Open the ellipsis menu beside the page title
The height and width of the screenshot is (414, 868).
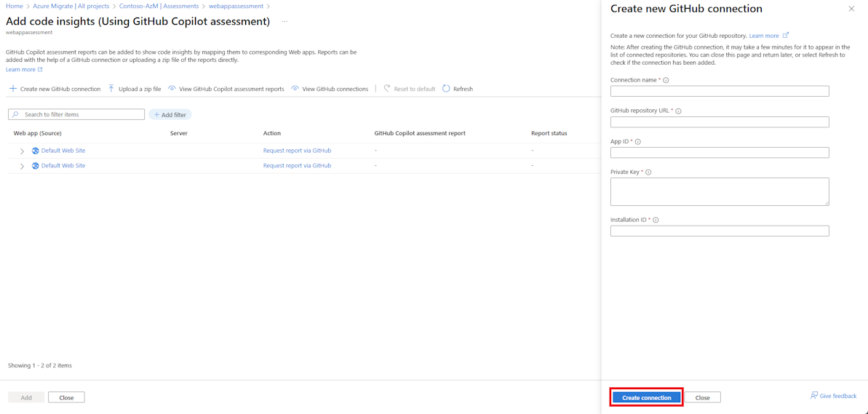(x=284, y=22)
